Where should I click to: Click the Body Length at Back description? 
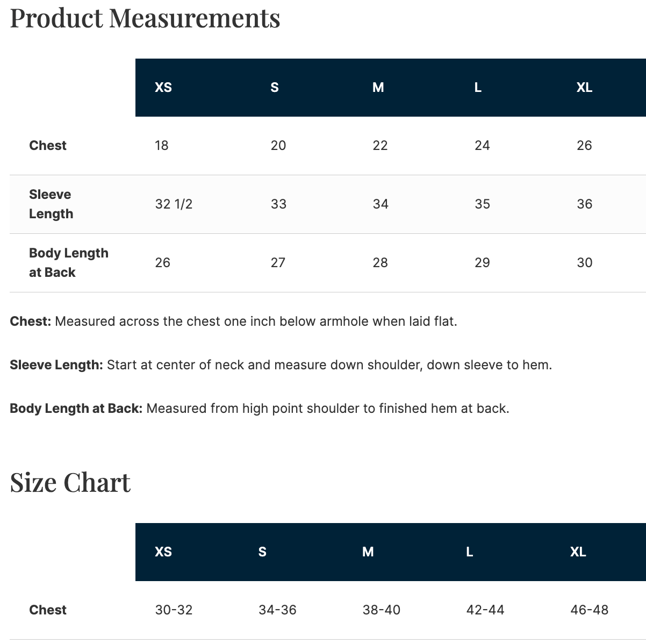pos(260,409)
